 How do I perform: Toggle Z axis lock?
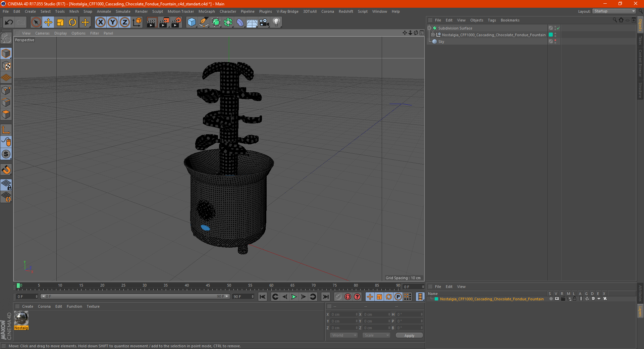pyautogui.click(x=125, y=22)
